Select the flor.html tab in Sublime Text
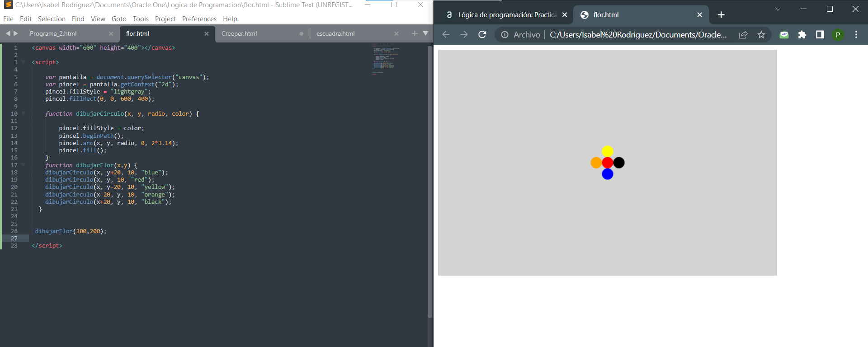The image size is (868, 347). [137, 33]
